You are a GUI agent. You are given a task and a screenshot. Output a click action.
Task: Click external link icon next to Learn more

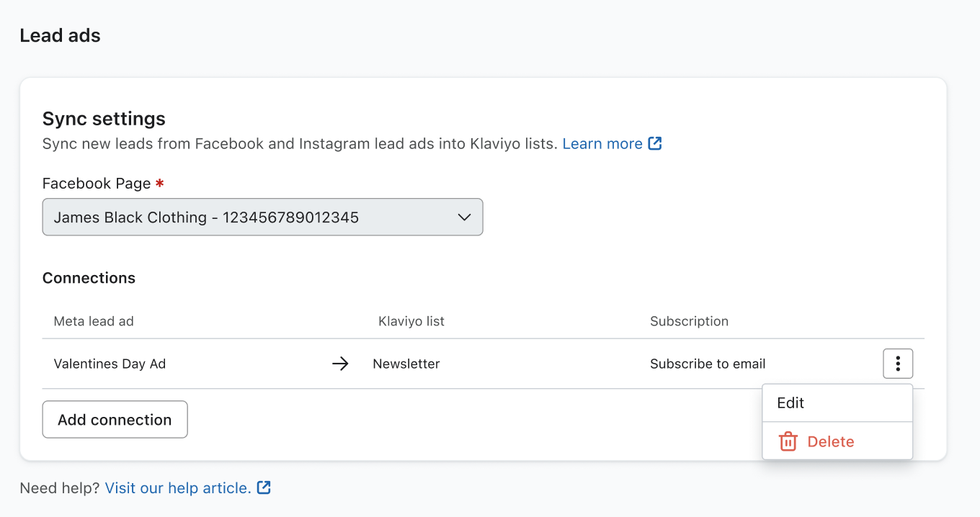point(654,143)
